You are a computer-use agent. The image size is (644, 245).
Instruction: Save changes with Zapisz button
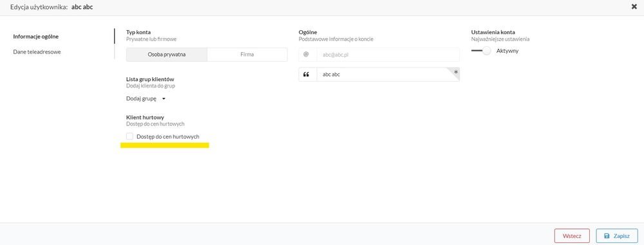617,236
